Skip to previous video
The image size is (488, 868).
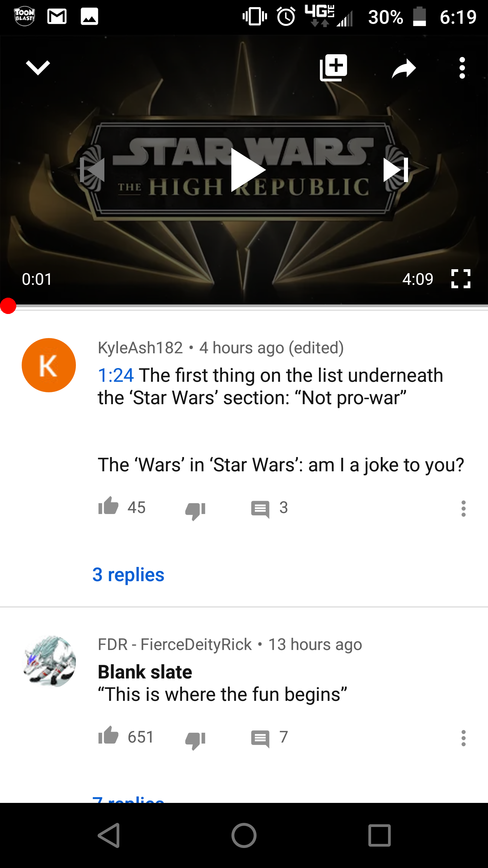click(x=92, y=170)
